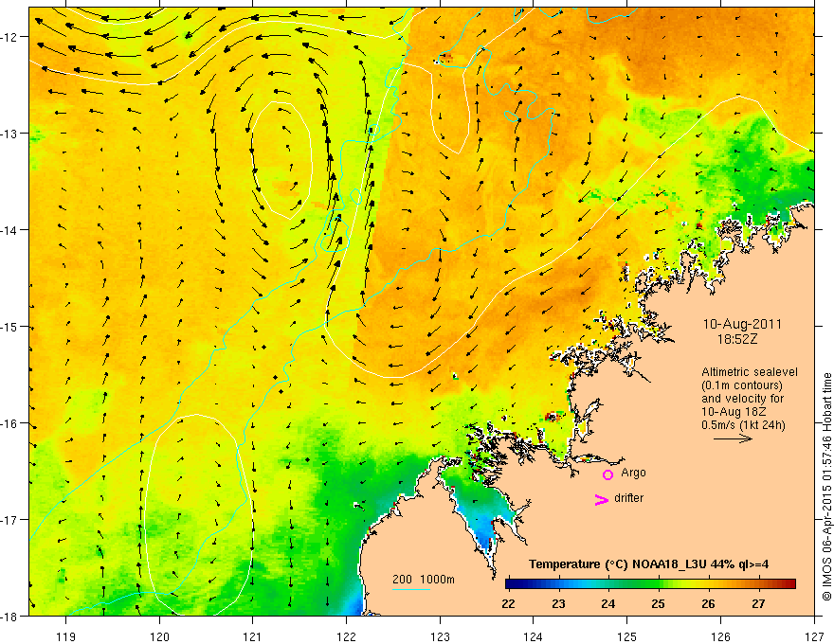Click the '10-Aug-2011' date text

pyautogui.click(x=742, y=324)
